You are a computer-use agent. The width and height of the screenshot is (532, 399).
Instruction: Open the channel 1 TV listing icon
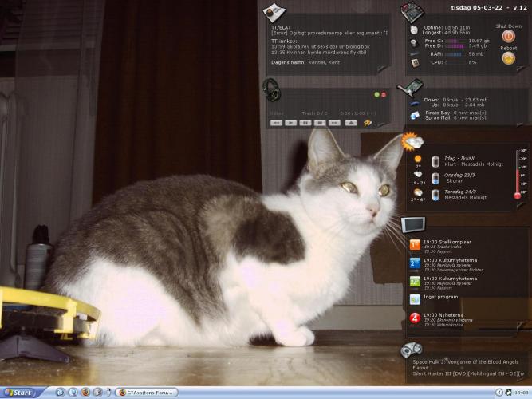click(x=415, y=245)
